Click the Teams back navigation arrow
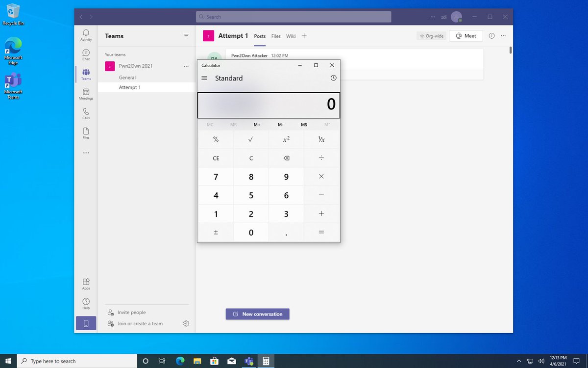 [x=81, y=17]
